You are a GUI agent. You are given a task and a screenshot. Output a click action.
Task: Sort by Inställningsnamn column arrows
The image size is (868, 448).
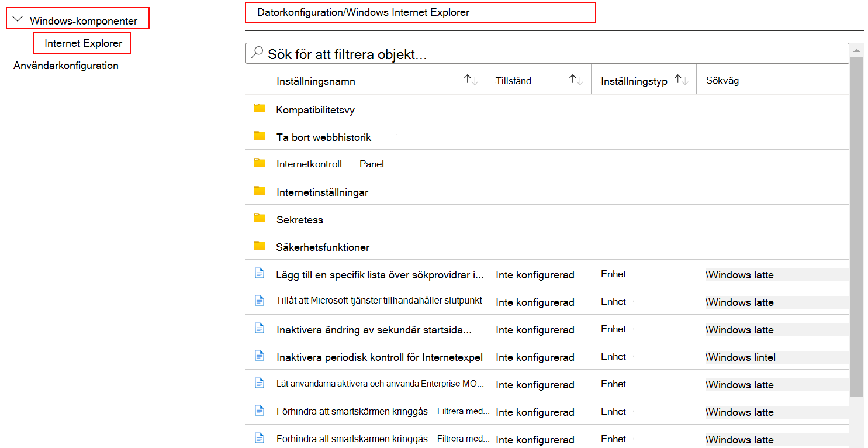click(472, 80)
